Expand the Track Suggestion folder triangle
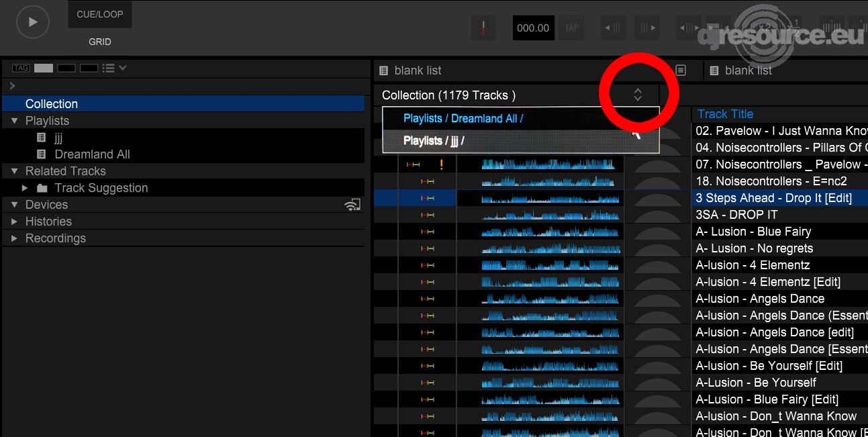868x437 pixels. 25,188
